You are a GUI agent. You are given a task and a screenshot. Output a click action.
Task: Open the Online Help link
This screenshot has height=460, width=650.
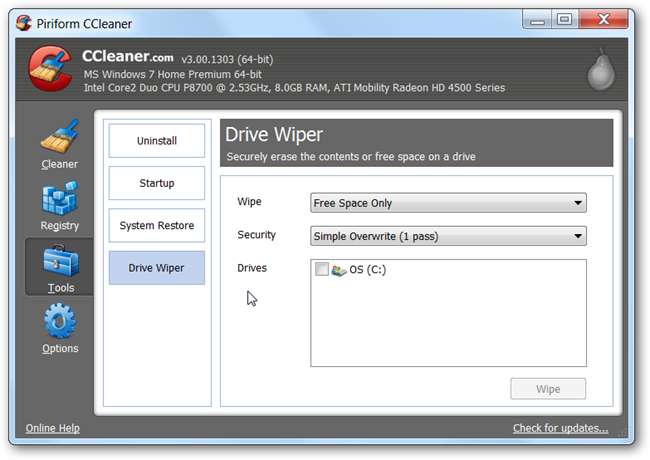(52, 428)
